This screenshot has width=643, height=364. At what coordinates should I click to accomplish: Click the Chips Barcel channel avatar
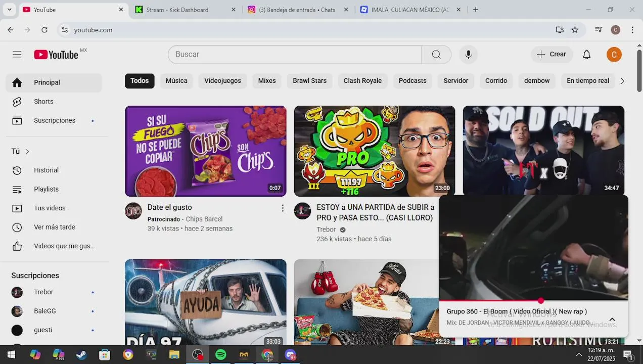click(x=133, y=211)
